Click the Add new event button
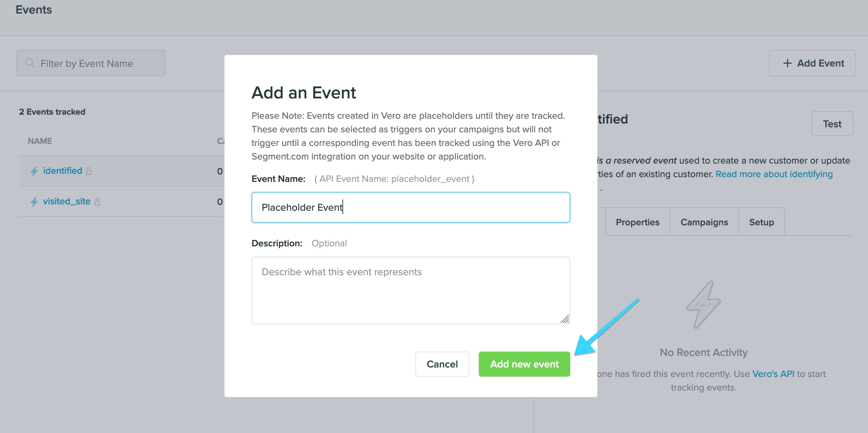 pos(524,364)
